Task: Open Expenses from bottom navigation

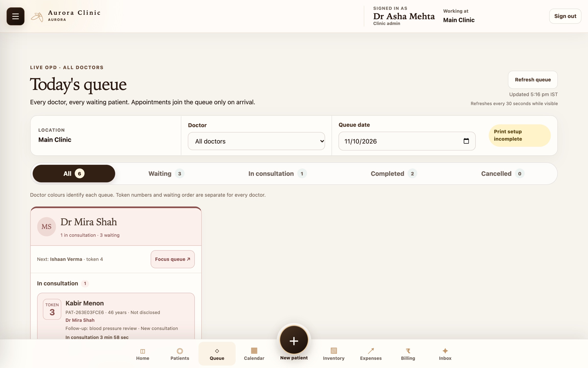Action: point(371,354)
